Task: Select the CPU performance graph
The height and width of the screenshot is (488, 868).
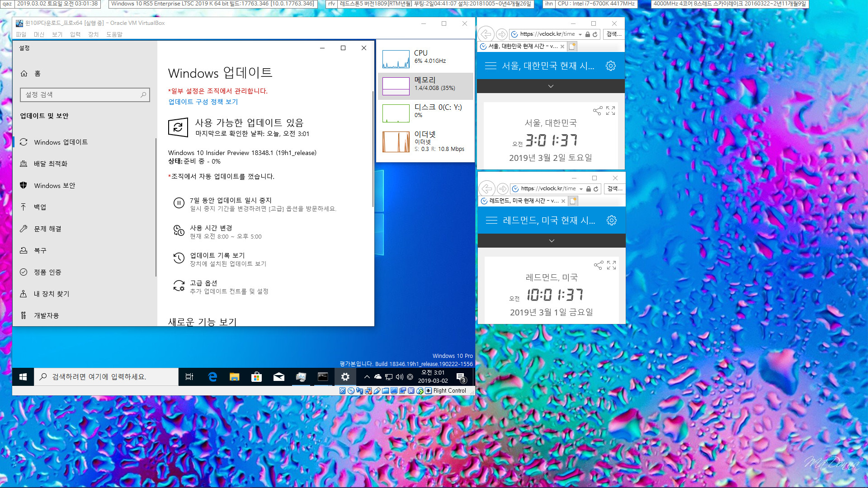Action: [x=396, y=59]
